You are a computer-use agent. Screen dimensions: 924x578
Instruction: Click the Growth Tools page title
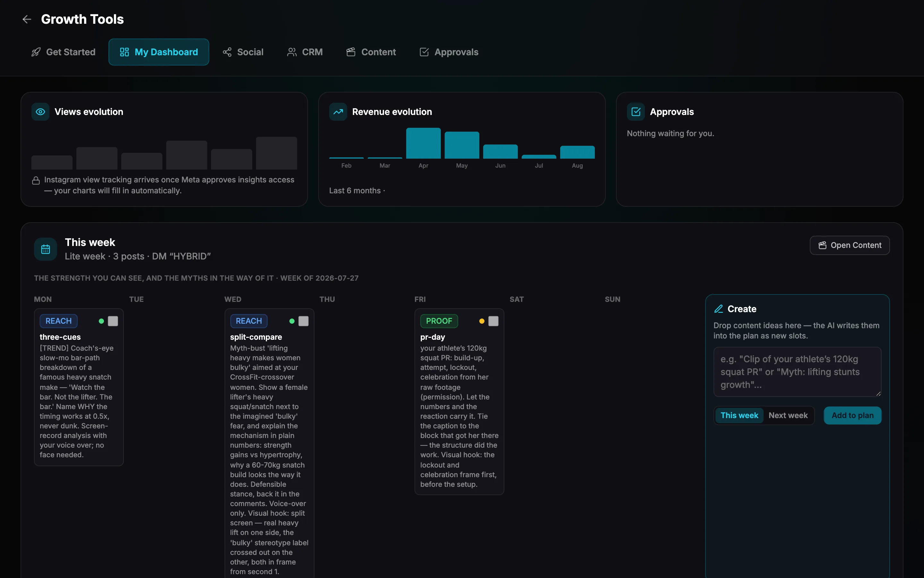(82, 19)
